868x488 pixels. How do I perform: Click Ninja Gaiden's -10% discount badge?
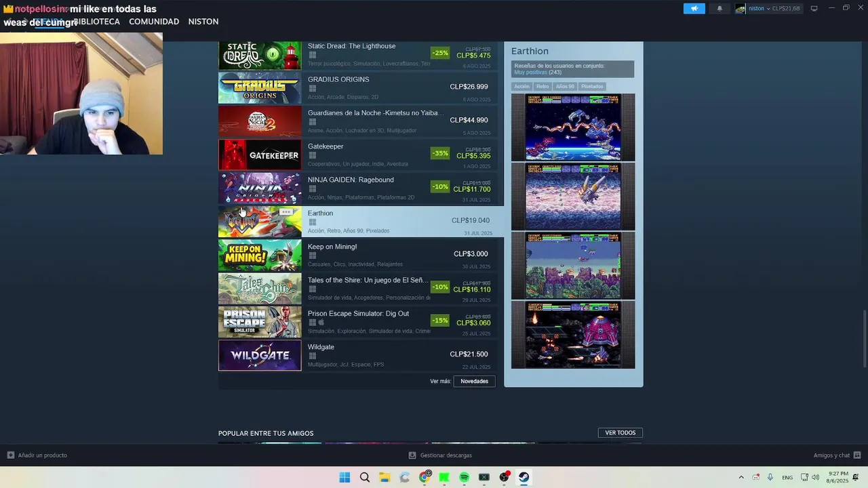point(440,187)
